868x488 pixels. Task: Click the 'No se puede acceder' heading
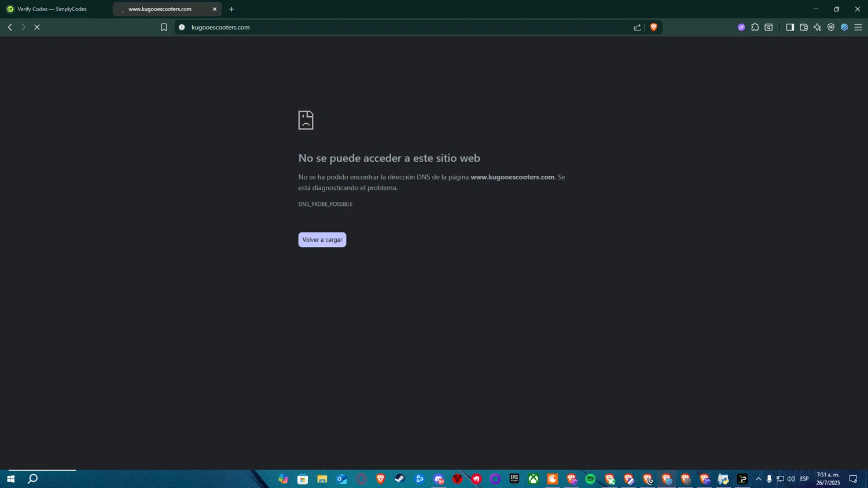(x=389, y=158)
